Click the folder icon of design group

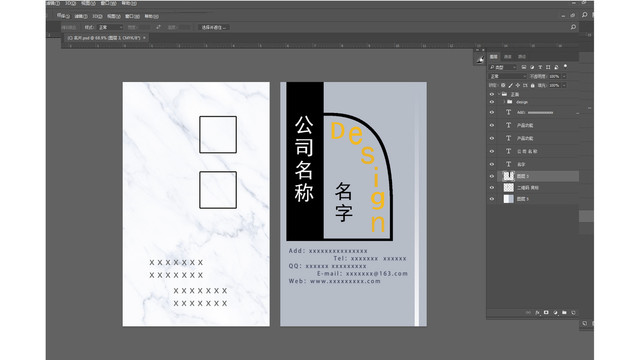pos(509,102)
